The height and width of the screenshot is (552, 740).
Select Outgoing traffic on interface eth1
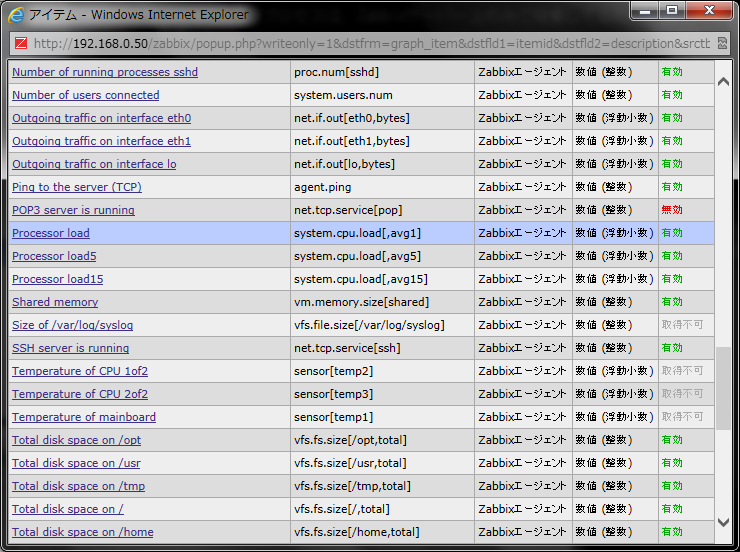pos(101,141)
